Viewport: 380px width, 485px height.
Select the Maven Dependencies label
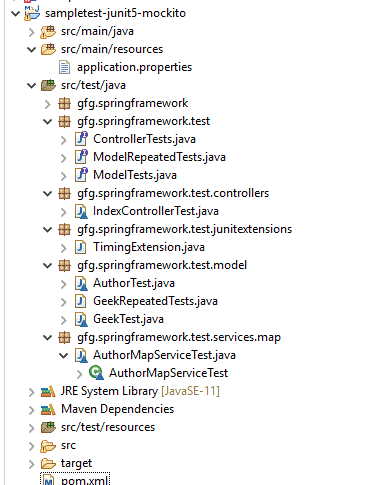coord(118,409)
